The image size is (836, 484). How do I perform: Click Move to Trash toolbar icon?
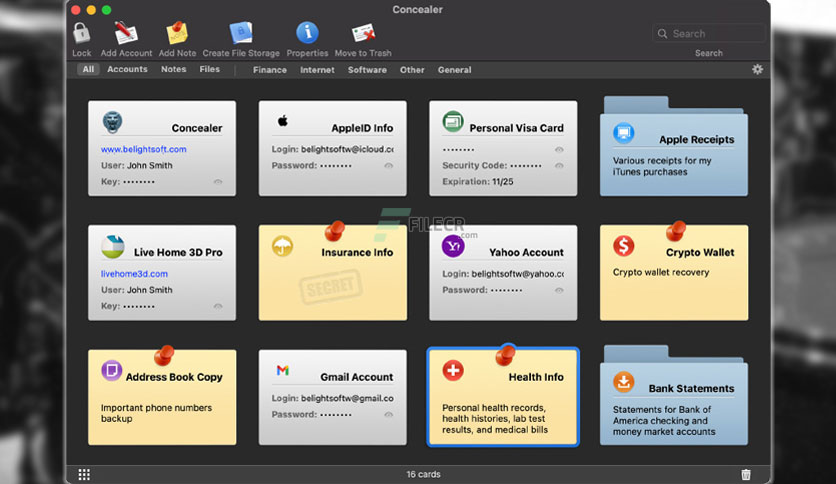click(x=363, y=34)
